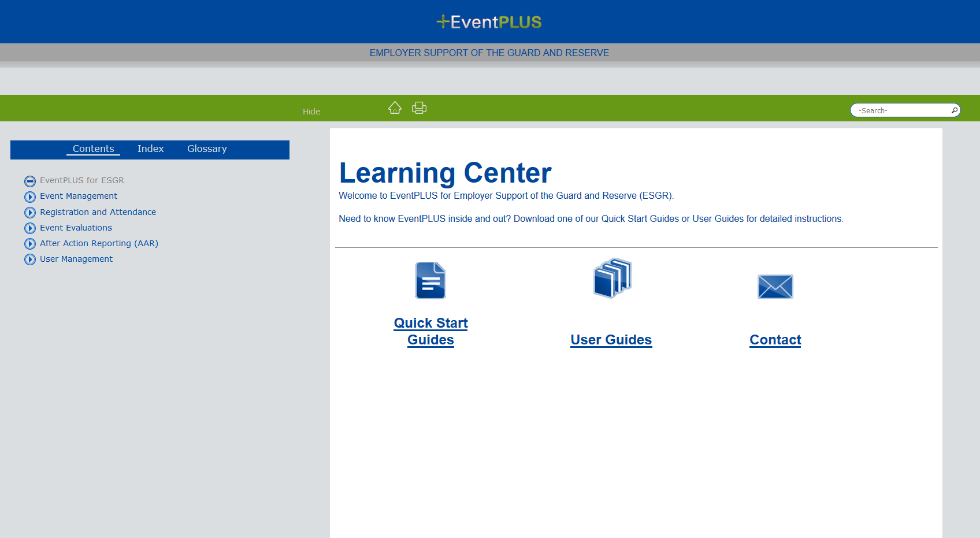980x538 pixels.
Task: Expand the Event Management node arrow
Action: pyautogui.click(x=30, y=196)
